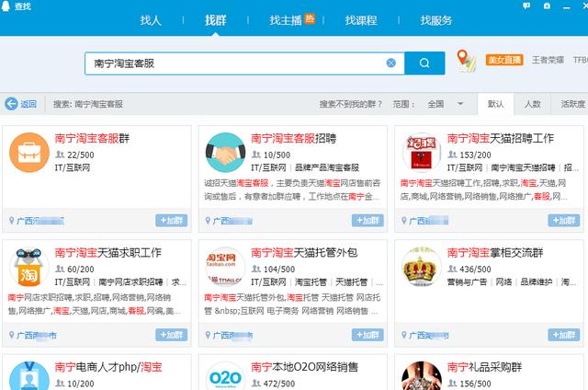Switch to the 找群 tab
The height and width of the screenshot is (390, 588).
(x=215, y=20)
